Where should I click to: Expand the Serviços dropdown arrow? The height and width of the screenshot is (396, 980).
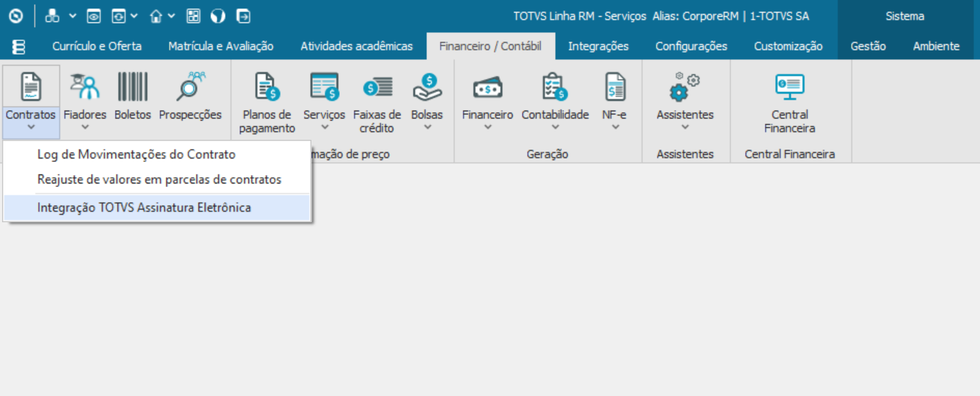click(x=324, y=127)
